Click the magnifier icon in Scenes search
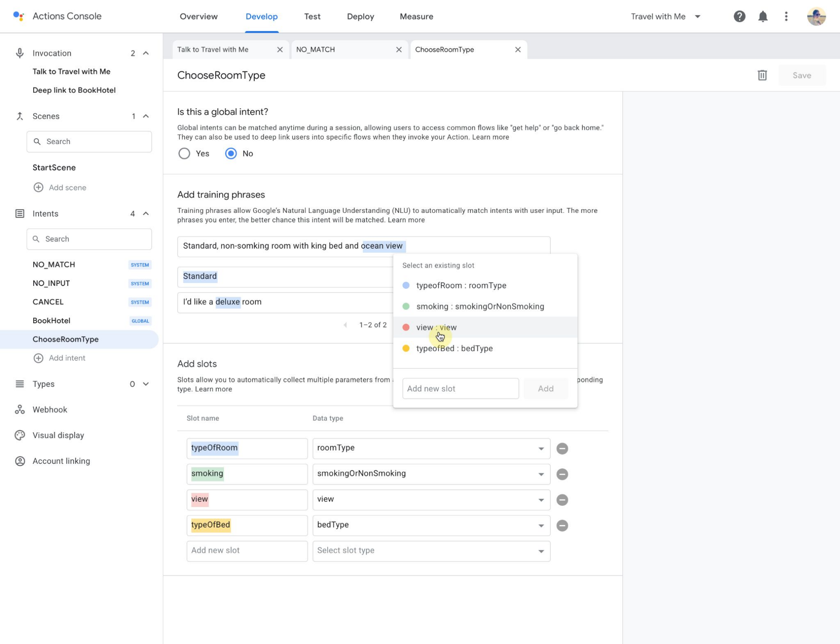Screen dimensions: 840x644 pyautogui.click(x=37, y=142)
